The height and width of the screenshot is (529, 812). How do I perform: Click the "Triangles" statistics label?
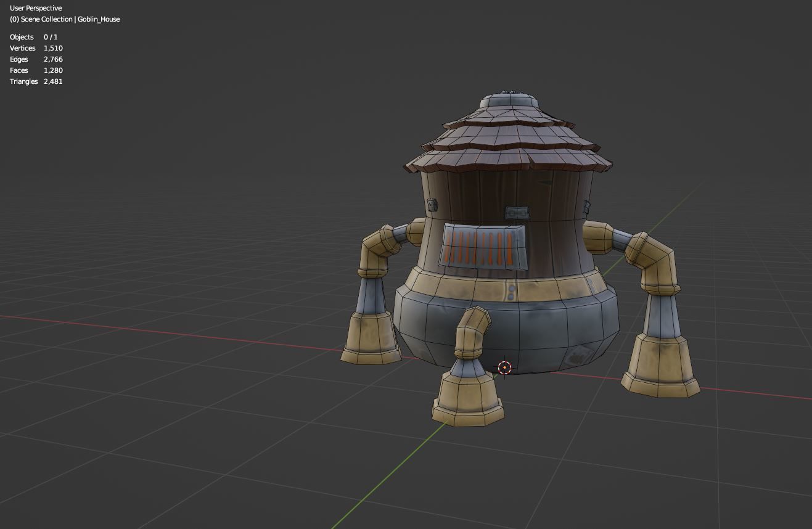24,81
